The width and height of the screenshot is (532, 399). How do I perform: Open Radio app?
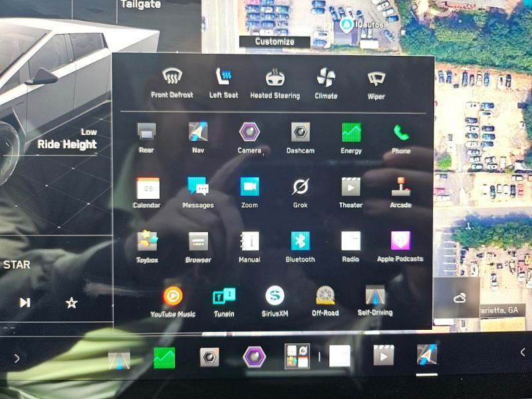[351, 247]
